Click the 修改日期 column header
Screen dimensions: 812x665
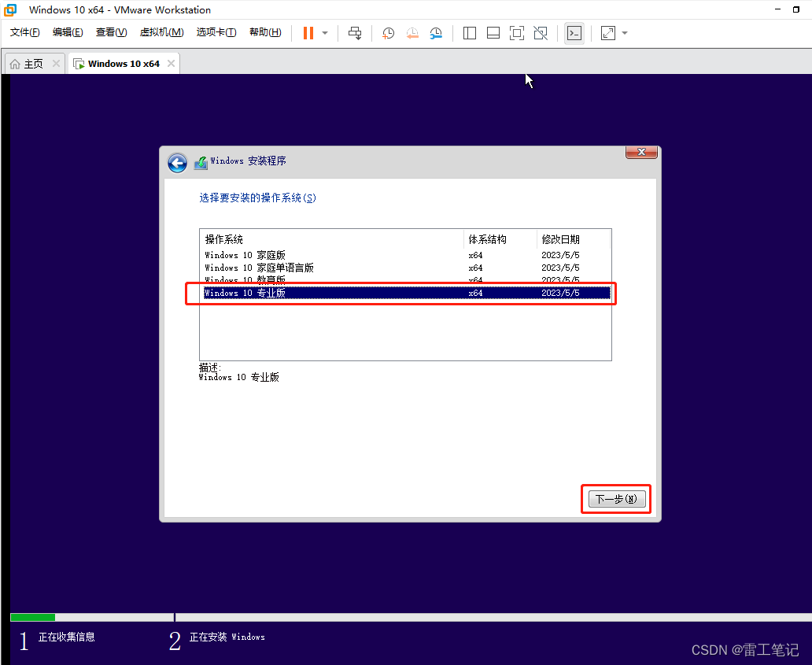[574, 239]
